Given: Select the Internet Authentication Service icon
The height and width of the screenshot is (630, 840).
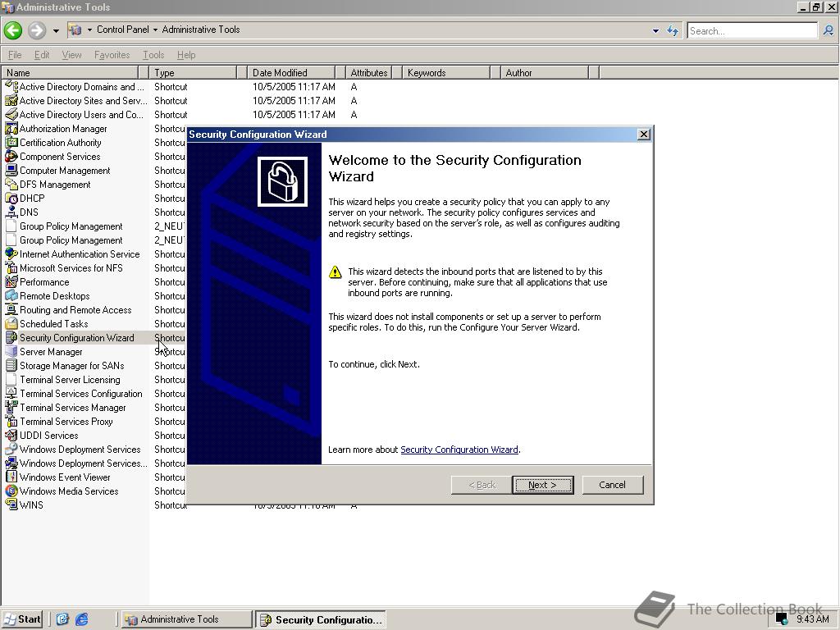Looking at the screenshot, I should click(11, 253).
